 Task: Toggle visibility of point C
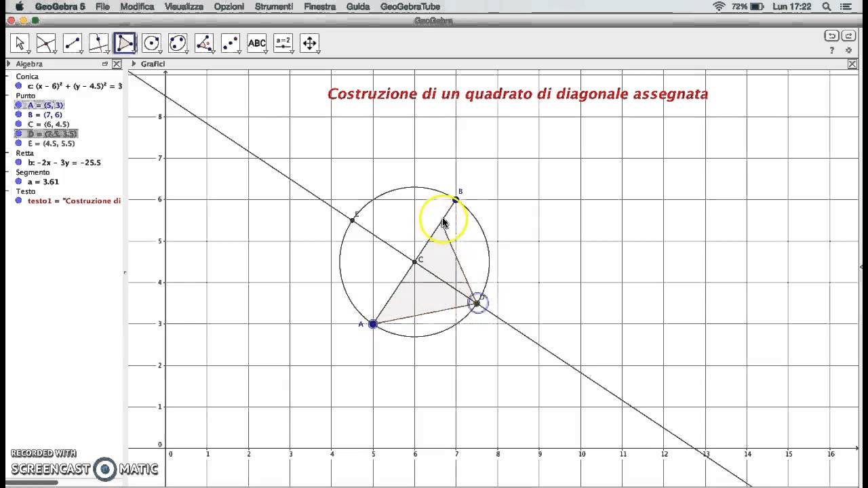click(x=19, y=124)
